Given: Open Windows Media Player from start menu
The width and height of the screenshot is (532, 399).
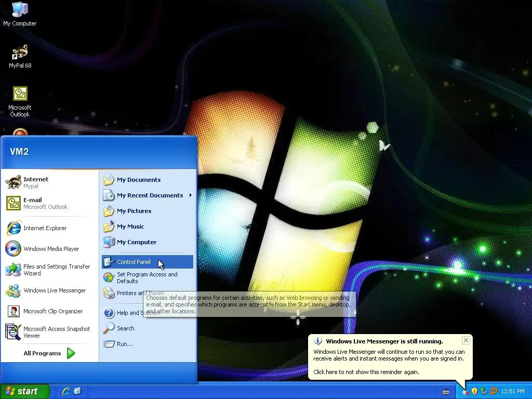Looking at the screenshot, I should tap(49, 249).
